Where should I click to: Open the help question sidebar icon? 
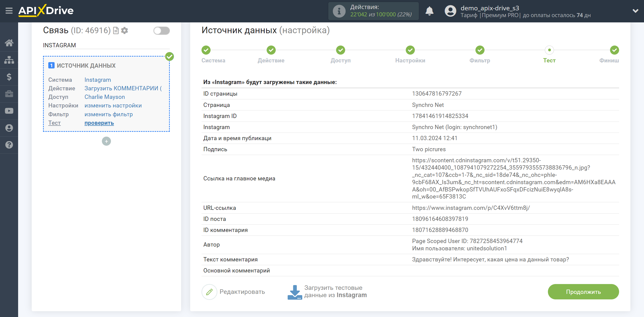pos(9,145)
